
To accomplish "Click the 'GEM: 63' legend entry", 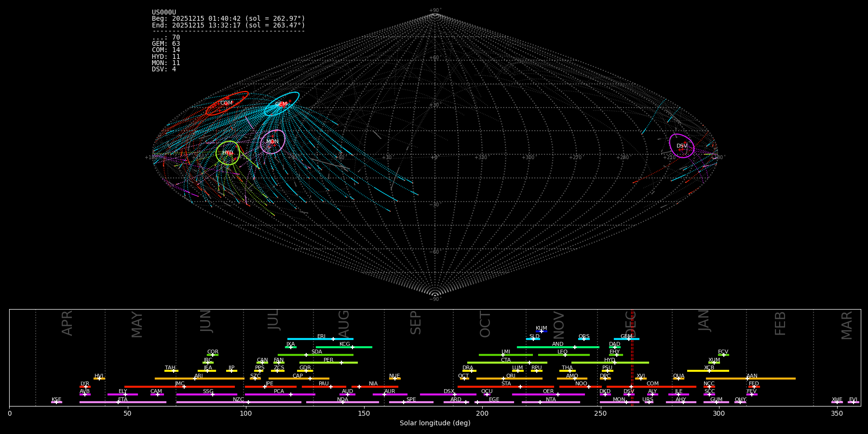I will click(166, 44).
